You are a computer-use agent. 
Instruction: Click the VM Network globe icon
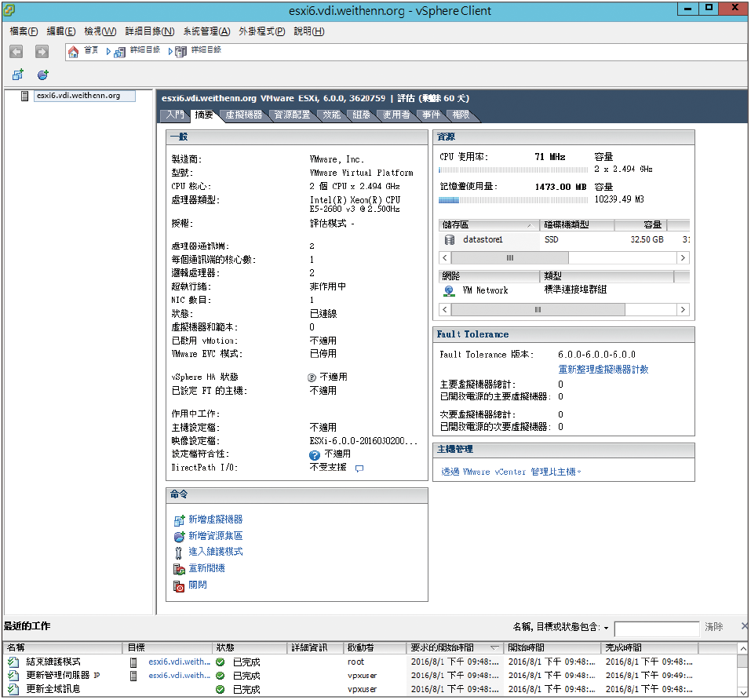pos(449,290)
